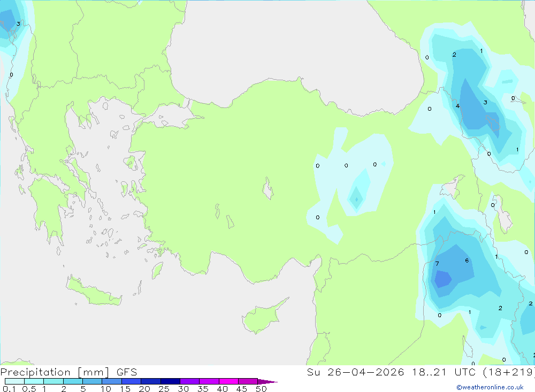
Task: Click legend label "25"
Action: click(x=164, y=389)
